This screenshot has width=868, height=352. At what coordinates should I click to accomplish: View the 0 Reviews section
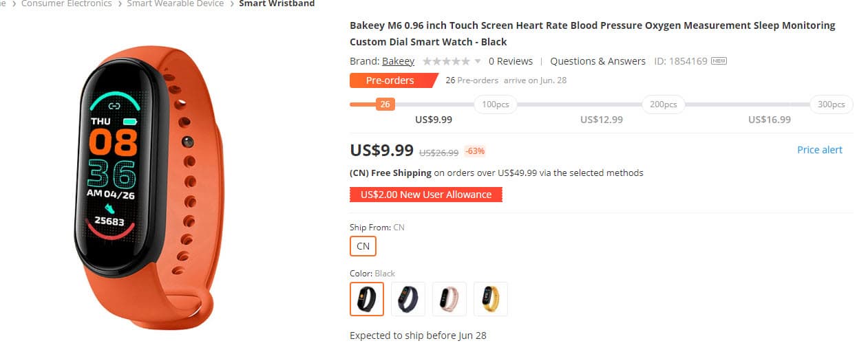point(511,61)
